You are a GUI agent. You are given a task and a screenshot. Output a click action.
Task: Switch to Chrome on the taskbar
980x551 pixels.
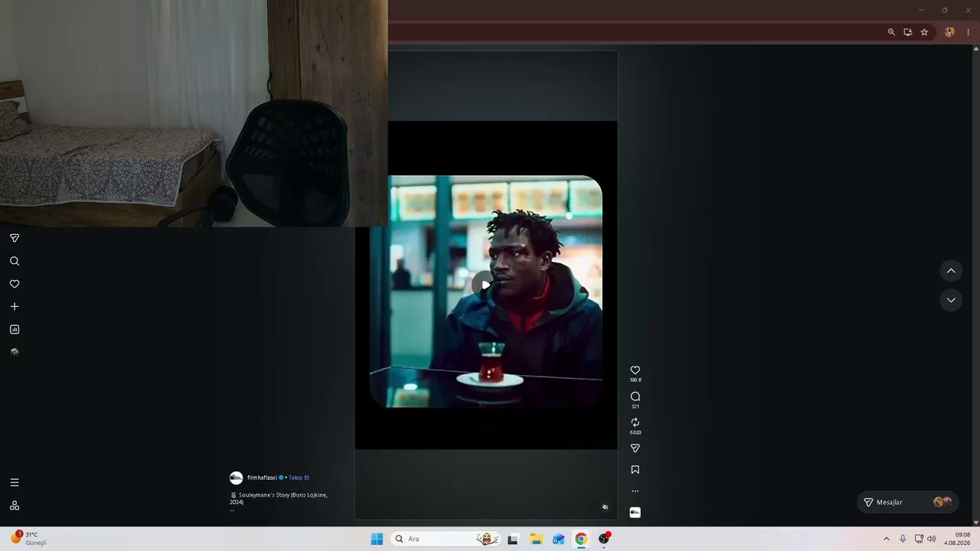tap(581, 539)
